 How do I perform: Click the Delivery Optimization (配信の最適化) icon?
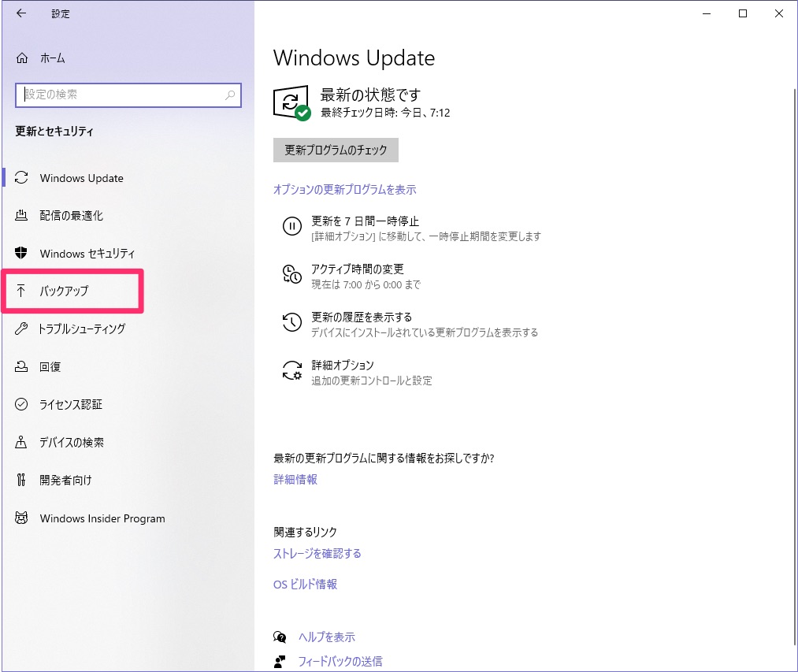coord(21,215)
